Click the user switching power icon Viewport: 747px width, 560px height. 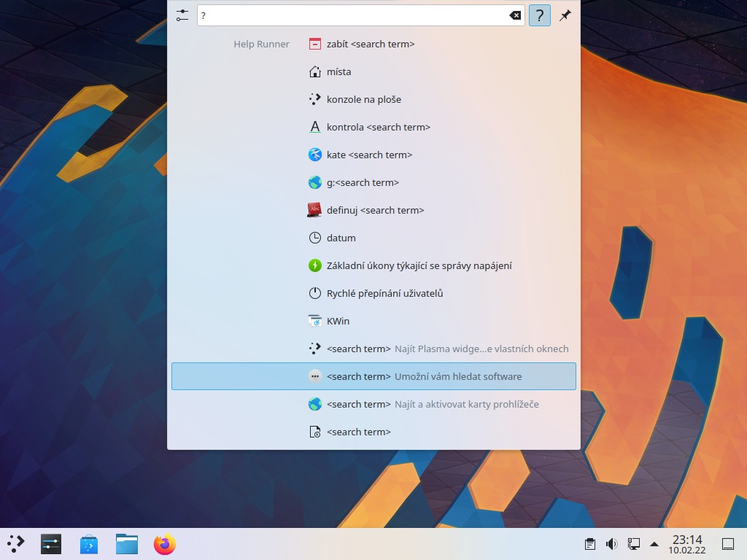(x=315, y=293)
